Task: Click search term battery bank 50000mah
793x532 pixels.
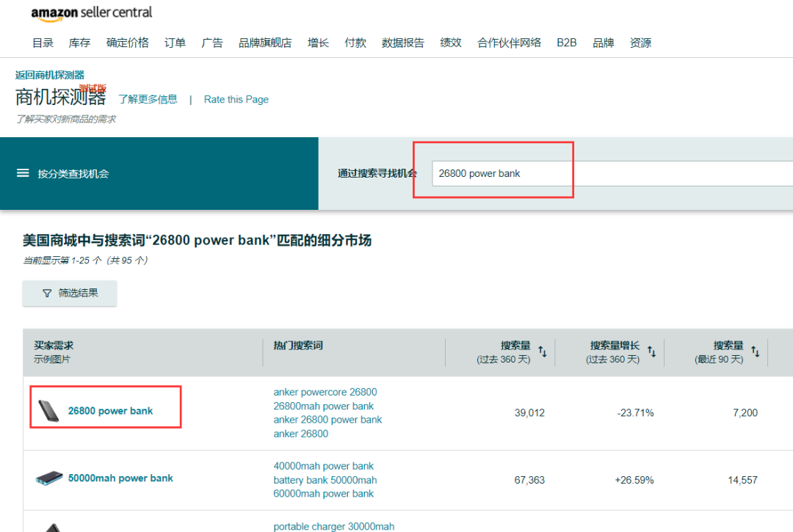Action: pos(325,480)
